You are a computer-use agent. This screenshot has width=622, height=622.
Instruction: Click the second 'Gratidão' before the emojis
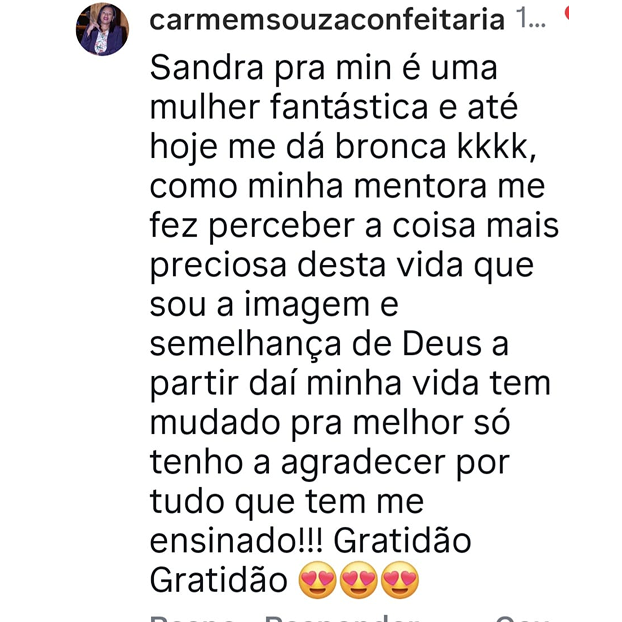coord(219,579)
